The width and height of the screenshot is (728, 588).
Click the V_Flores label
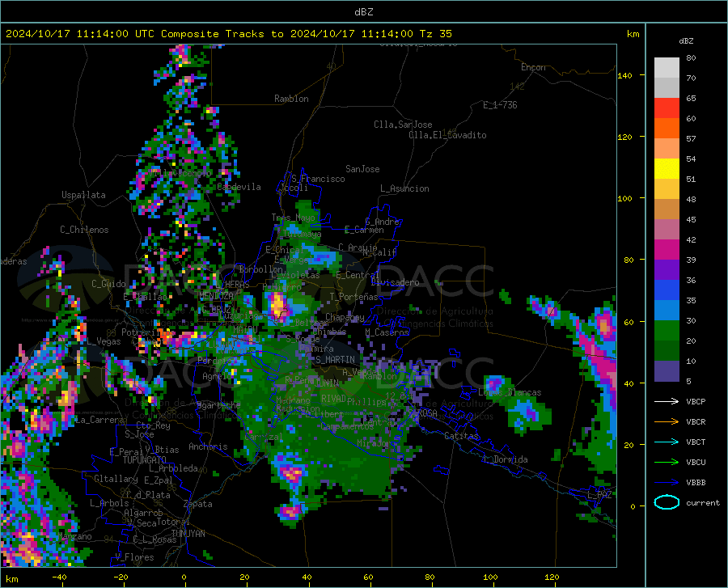point(134,557)
